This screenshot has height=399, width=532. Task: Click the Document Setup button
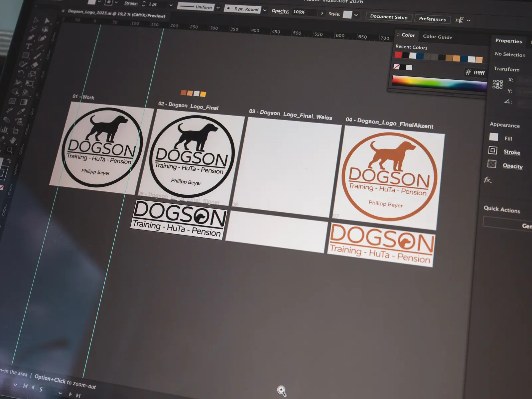point(389,17)
